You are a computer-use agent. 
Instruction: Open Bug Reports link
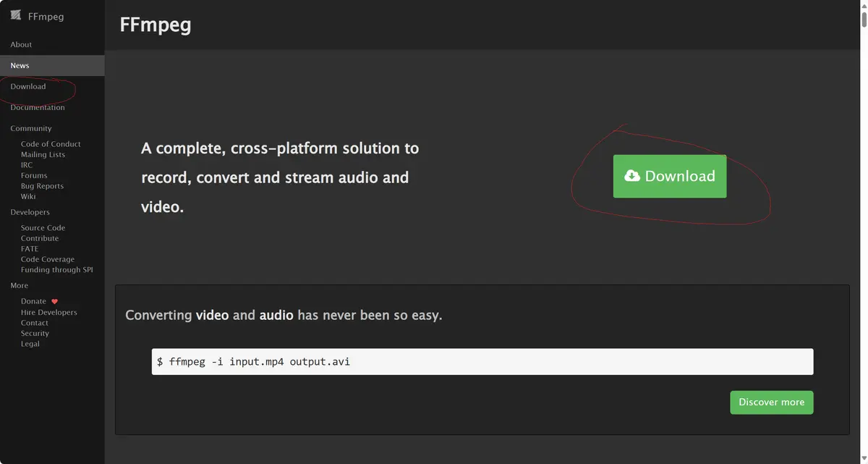click(42, 186)
